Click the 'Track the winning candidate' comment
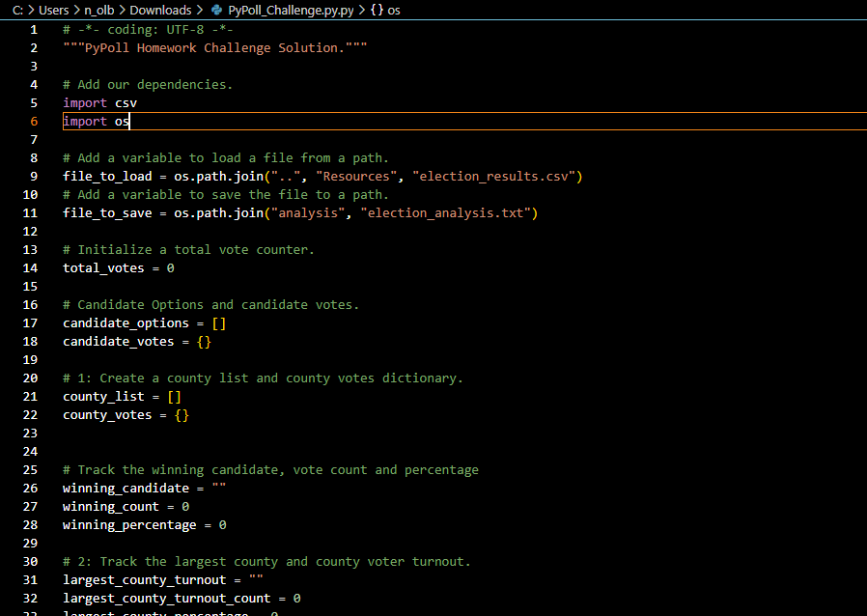This screenshot has height=616, width=867. 270,470
